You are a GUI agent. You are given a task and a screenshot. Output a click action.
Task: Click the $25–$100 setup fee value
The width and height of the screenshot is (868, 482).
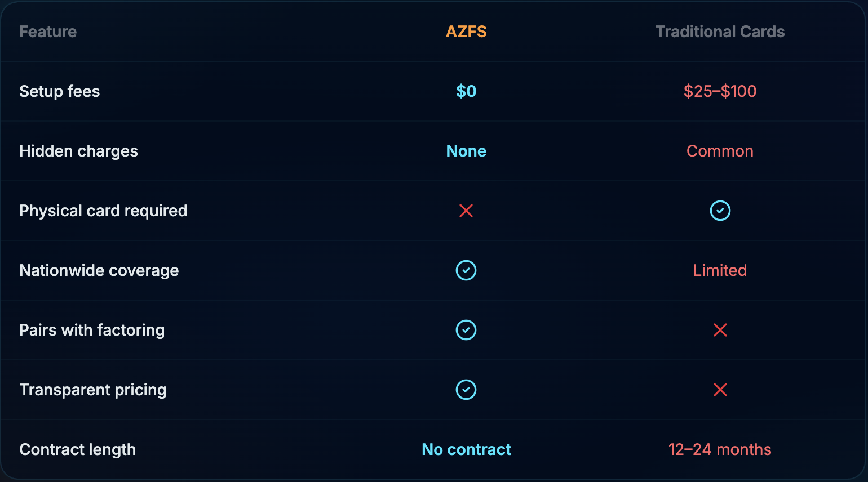point(720,91)
